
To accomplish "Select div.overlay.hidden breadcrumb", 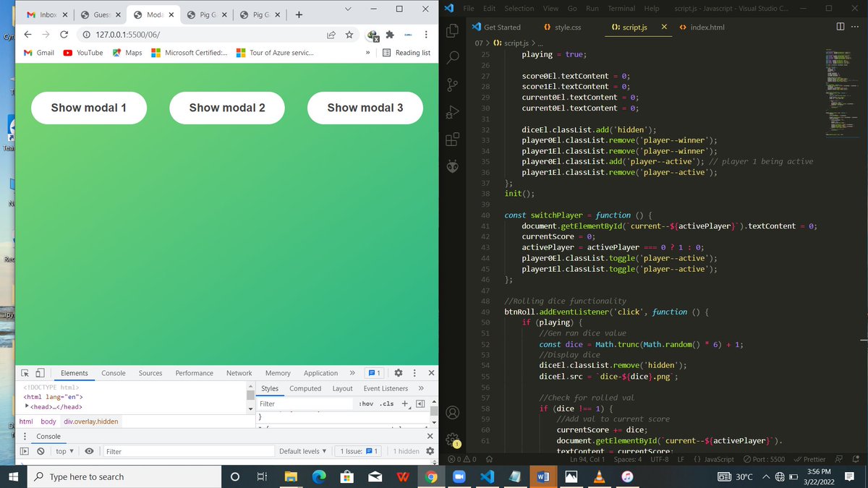I will (91, 421).
